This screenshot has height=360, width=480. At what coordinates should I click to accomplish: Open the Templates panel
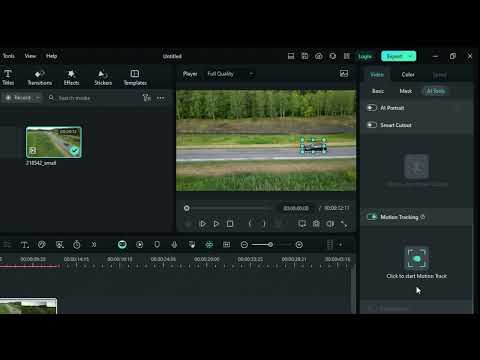click(135, 77)
